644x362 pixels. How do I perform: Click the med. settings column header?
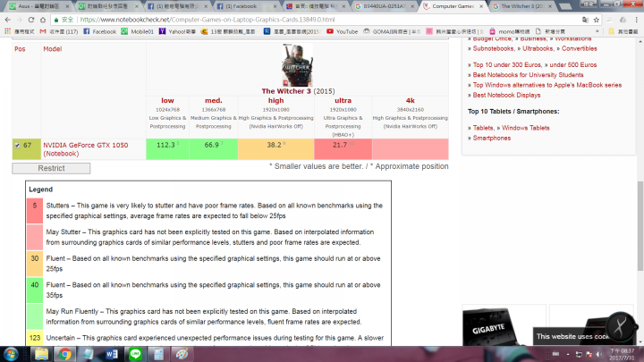tap(214, 100)
